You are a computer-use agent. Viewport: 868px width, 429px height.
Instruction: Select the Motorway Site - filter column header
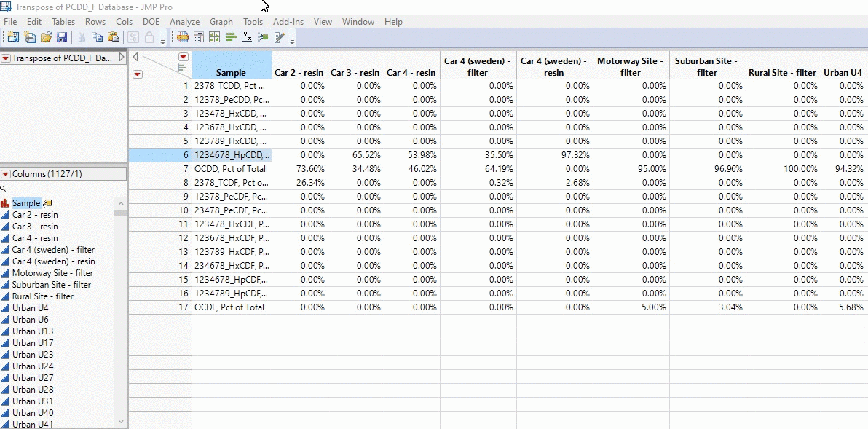(x=631, y=66)
